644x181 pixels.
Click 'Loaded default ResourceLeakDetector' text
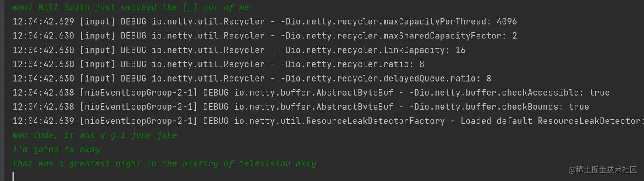tap(549, 121)
